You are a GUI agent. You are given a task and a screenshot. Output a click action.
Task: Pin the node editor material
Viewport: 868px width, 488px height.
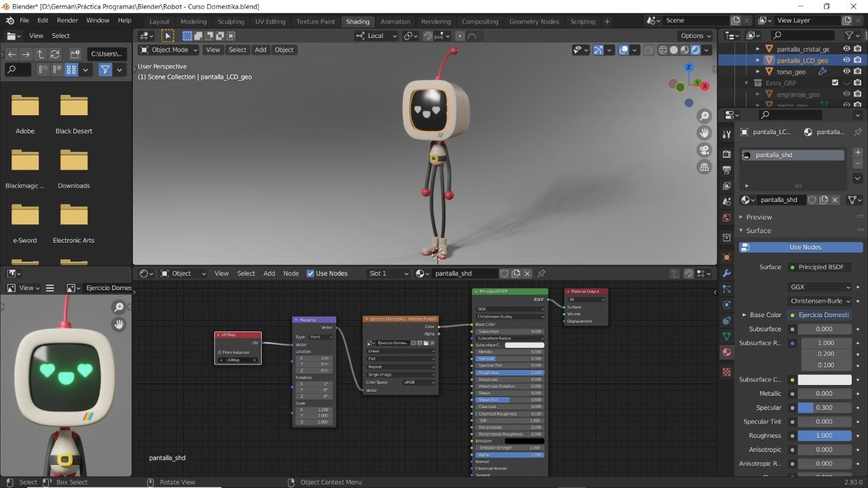tap(541, 273)
